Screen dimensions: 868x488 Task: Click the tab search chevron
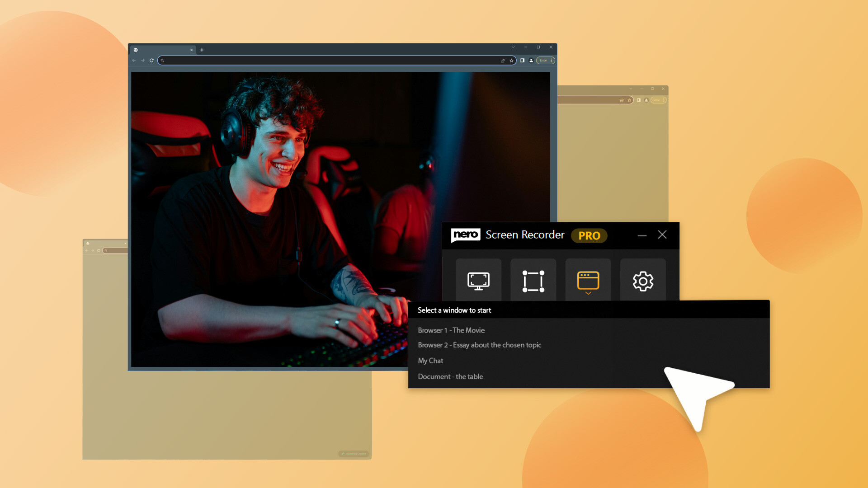513,47
